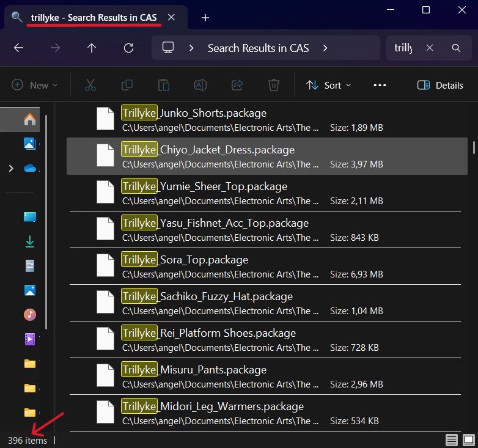This screenshot has height=448, width=478.
Task: Select Trillyke_Chiyo_Jacket_Dress.package file
Action: pos(267,156)
